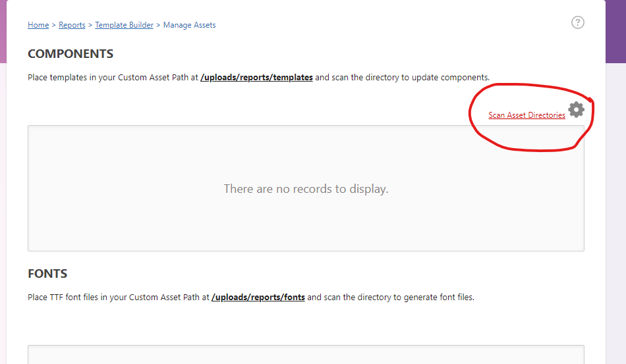Return to Template Builder via the breadcrumb
This screenshot has width=626, height=364.
124,25
